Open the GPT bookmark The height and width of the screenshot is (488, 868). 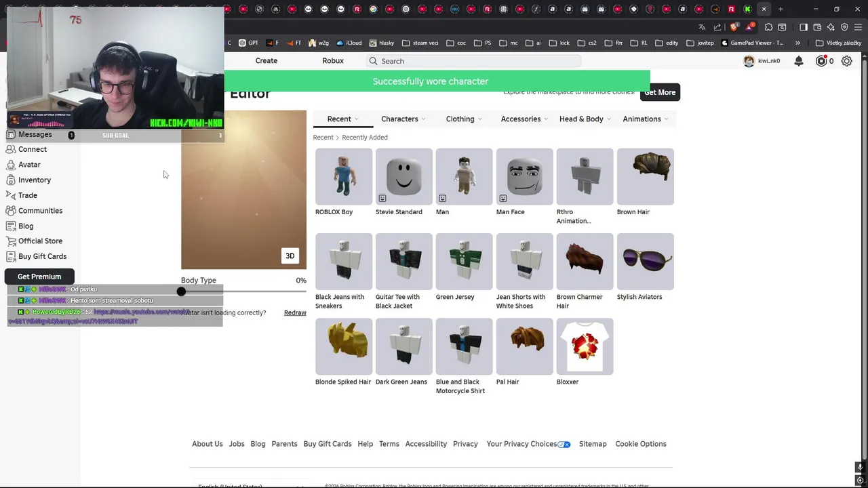[x=249, y=43]
